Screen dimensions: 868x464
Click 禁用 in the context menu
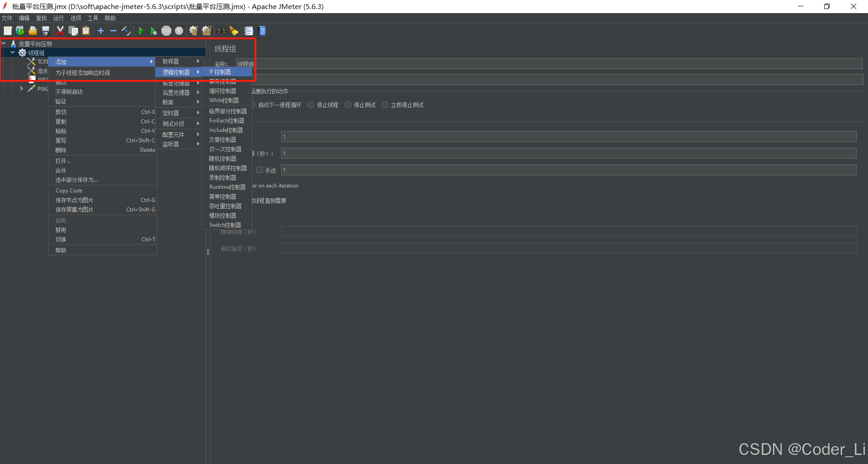[103, 230]
